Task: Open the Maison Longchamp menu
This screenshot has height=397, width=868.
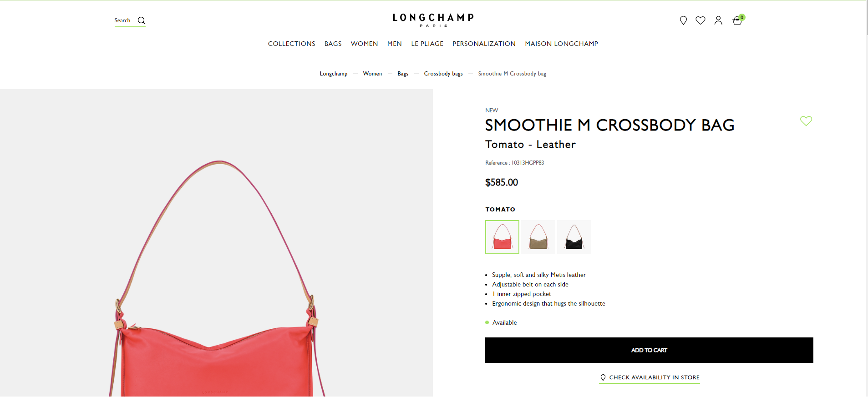Action: 562,44
